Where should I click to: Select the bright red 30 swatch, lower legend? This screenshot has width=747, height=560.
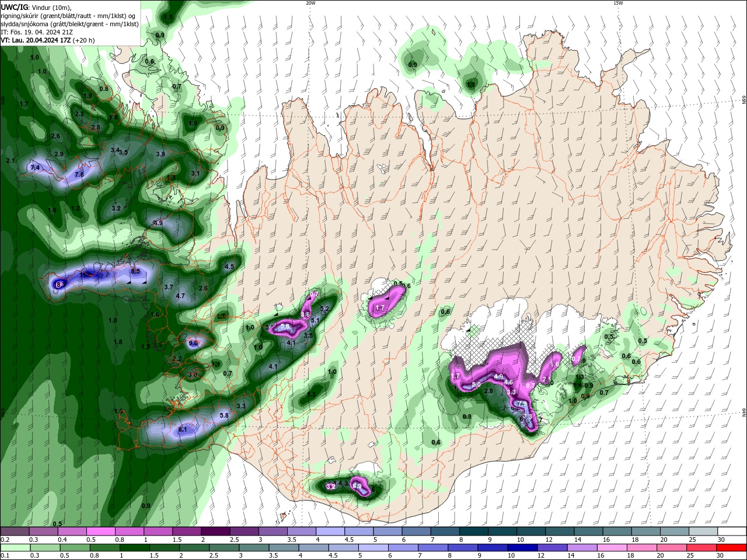pyautogui.click(x=732, y=548)
